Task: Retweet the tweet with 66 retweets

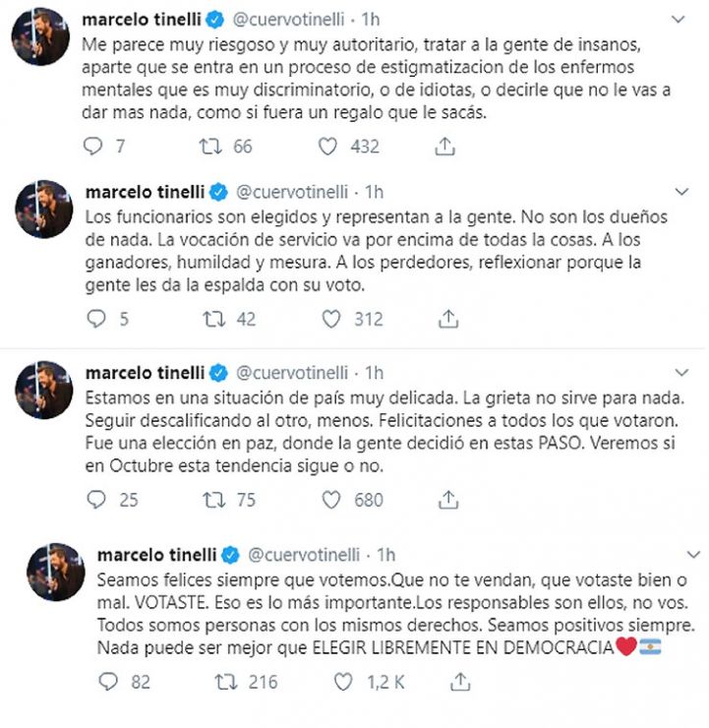Action: tap(209, 147)
